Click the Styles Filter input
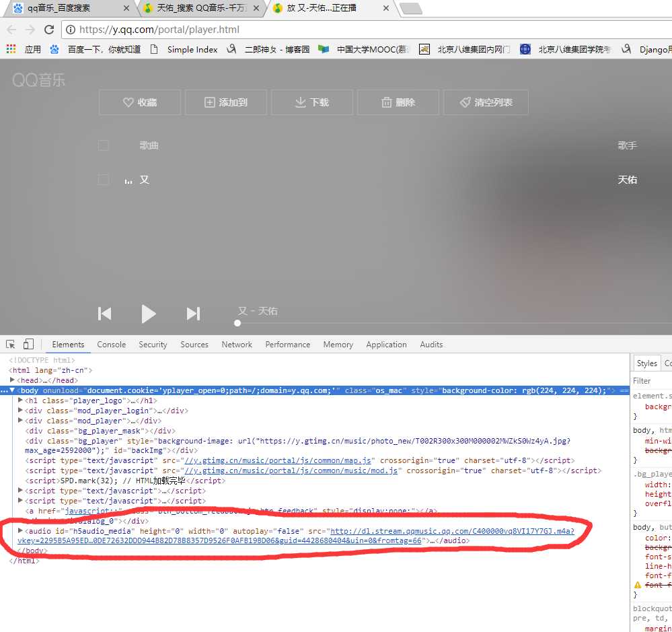The height and width of the screenshot is (632, 672). [x=651, y=381]
